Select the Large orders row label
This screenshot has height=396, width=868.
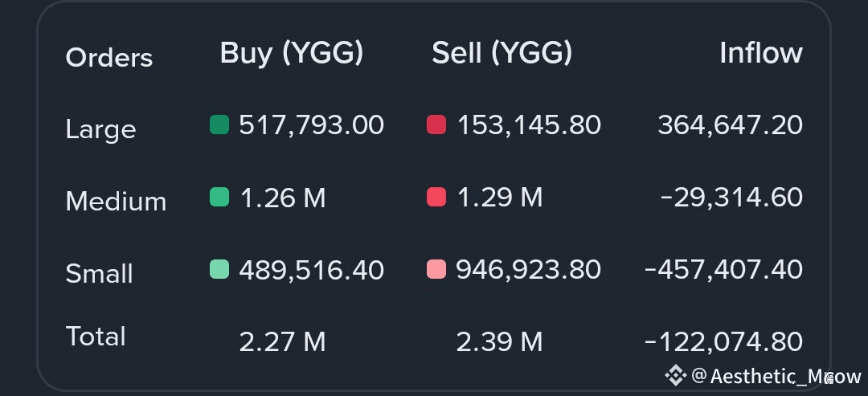pyautogui.click(x=100, y=129)
